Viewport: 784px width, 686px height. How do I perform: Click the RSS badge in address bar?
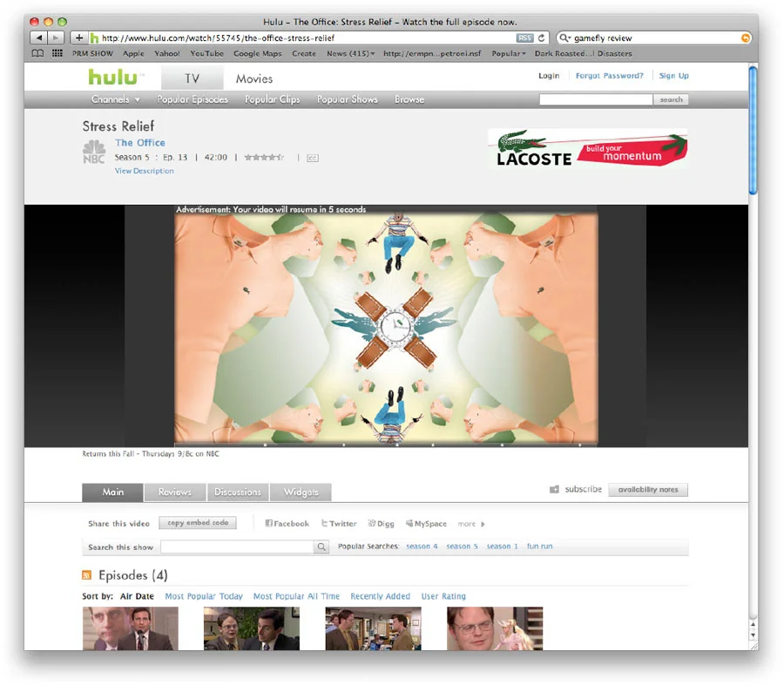[524, 37]
